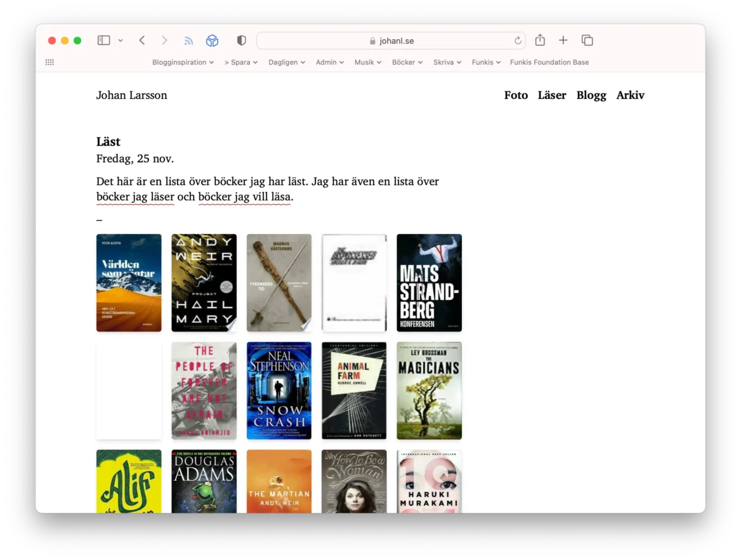Open the 'böcker jag vill läsa' link
741x560 pixels.
coord(244,197)
